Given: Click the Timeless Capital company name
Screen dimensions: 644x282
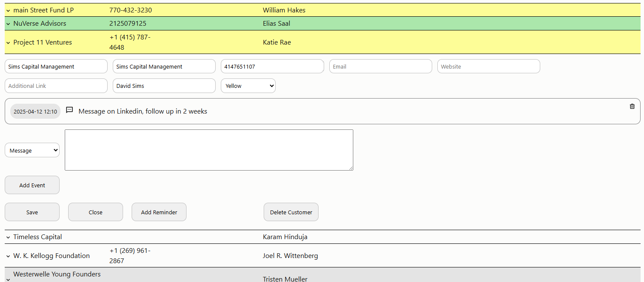Looking at the screenshot, I should click(38, 237).
